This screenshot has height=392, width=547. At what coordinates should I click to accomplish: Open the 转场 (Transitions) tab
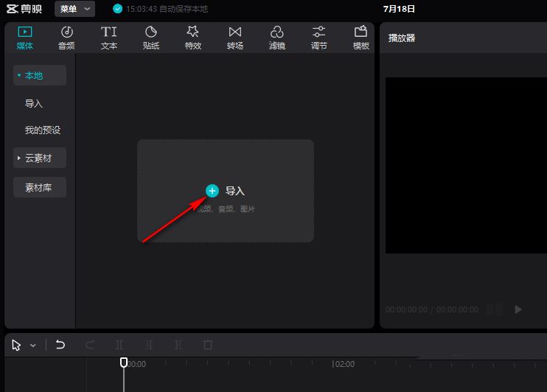(234, 38)
